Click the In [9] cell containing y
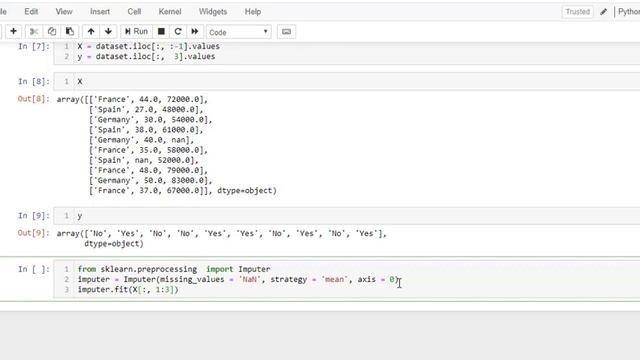The height and width of the screenshot is (360, 640). tap(347, 216)
